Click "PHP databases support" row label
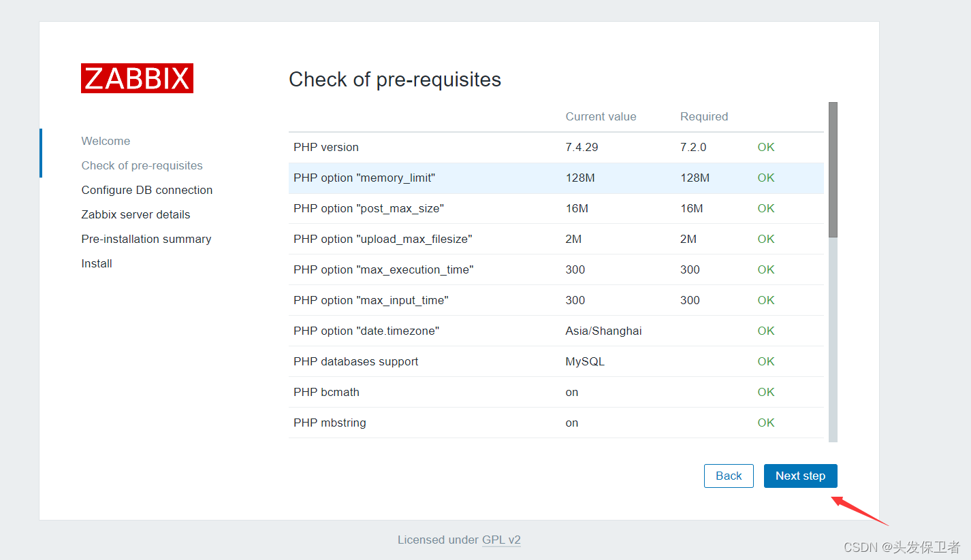The width and height of the screenshot is (971, 560). tap(356, 361)
